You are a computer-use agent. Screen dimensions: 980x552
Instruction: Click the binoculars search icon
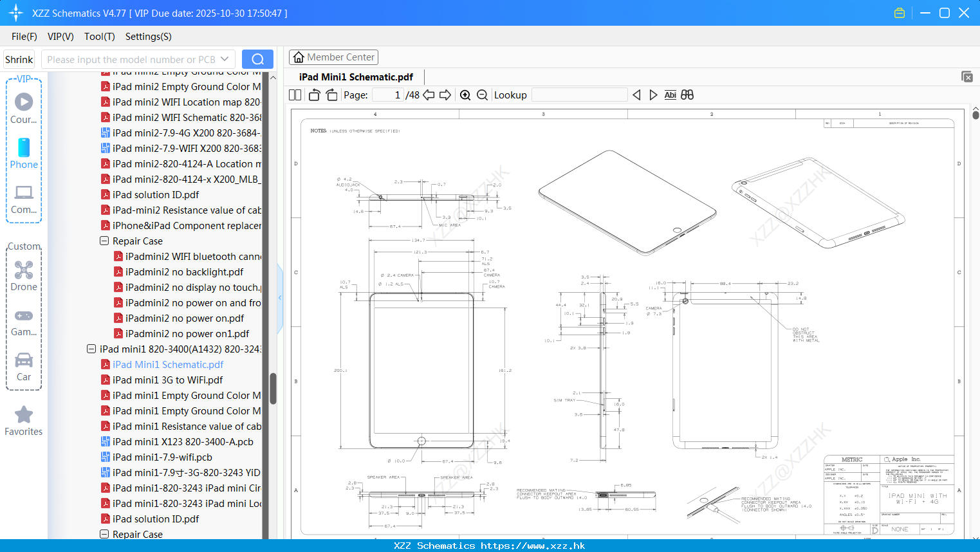click(687, 95)
